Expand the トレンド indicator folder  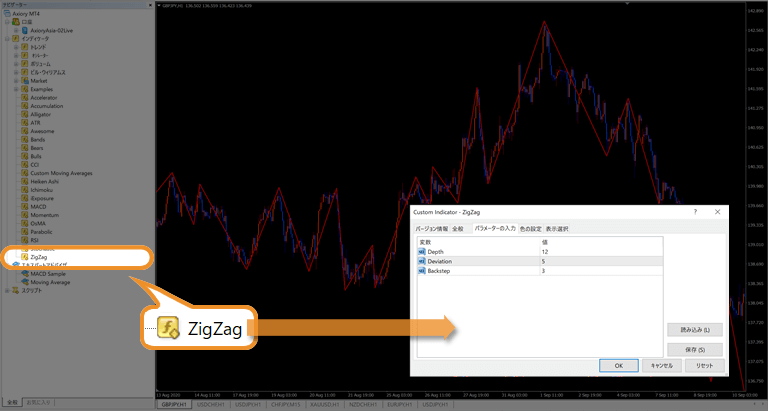15,47
